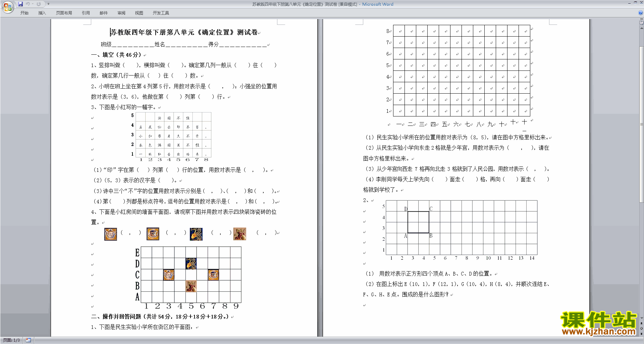The width and height of the screenshot is (644, 344).
Task: Click the teapot tile image above the grid
Action: tap(111, 234)
